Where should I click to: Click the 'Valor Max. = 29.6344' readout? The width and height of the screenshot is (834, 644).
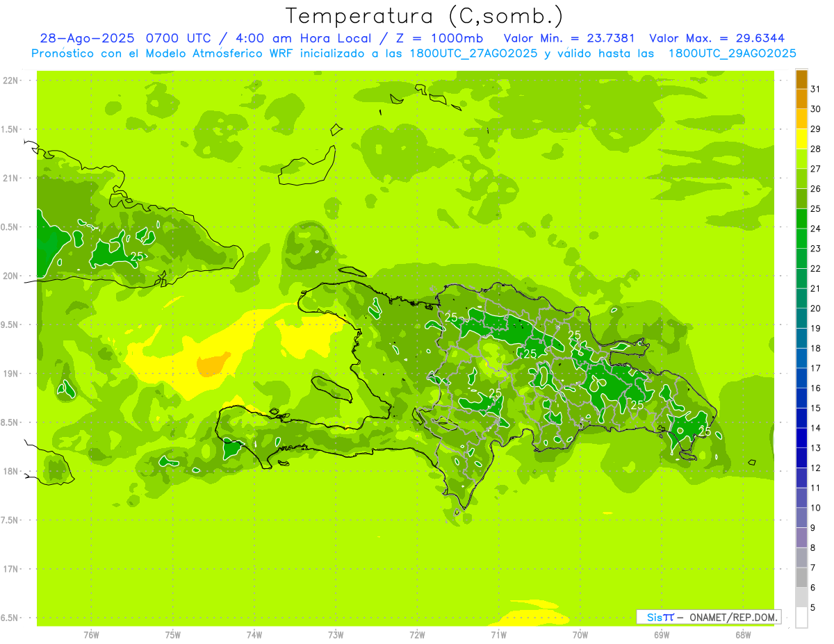pyautogui.click(x=717, y=38)
